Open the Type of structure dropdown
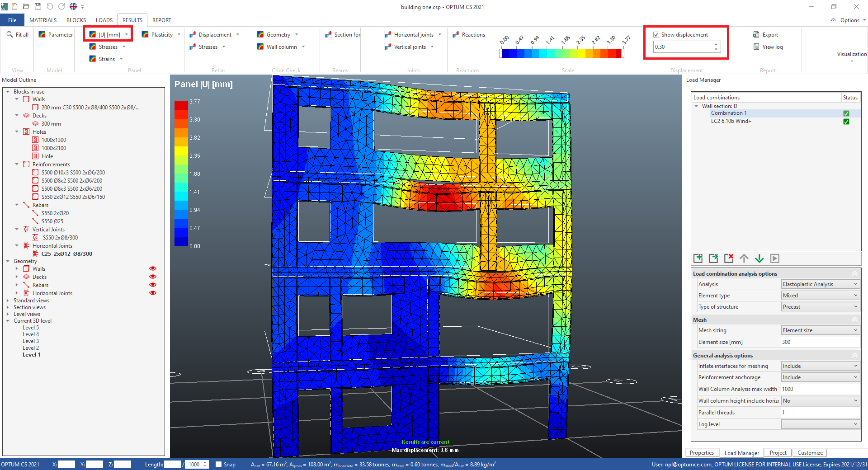Screen dimensions: 868x470 click(x=820, y=307)
